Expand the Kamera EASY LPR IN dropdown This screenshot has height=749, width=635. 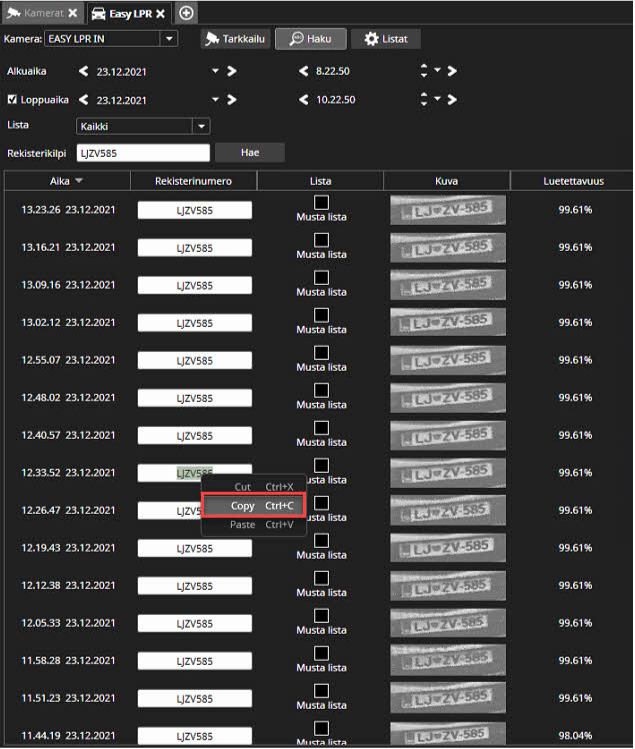(x=169, y=39)
